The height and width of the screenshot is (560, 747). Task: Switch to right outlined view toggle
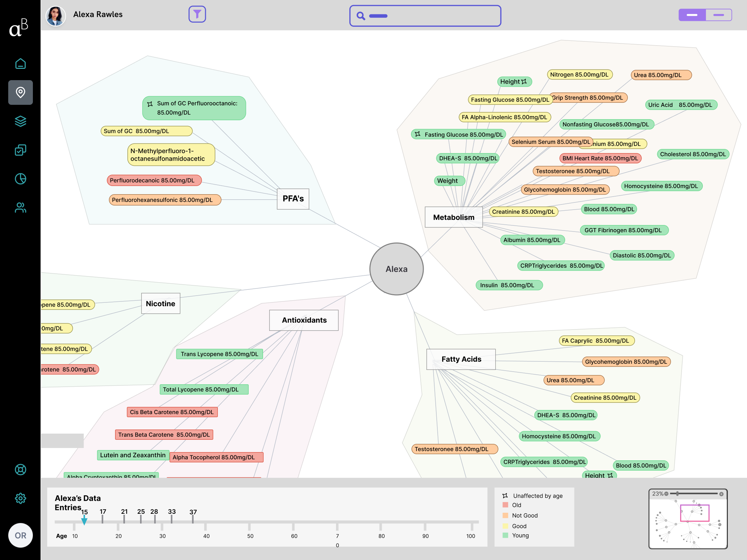719,15
